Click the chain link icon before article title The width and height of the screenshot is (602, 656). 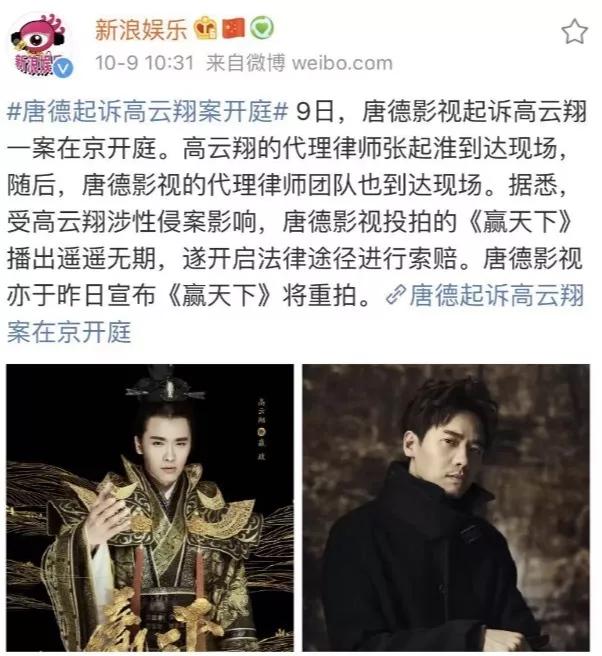pos(395,295)
